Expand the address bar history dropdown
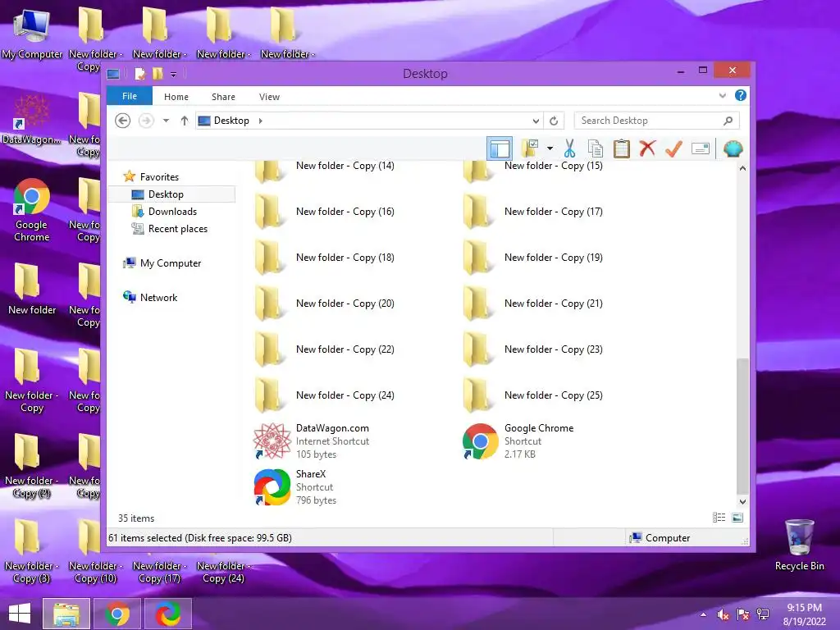This screenshot has width=840, height=630. (536, 121)
